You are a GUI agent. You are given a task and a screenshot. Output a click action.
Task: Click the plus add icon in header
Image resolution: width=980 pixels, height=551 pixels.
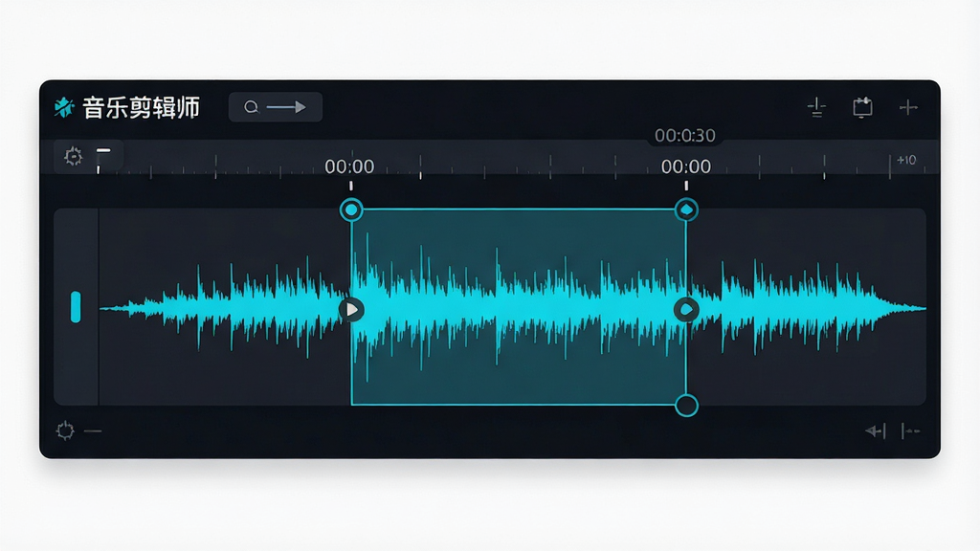coord(908,107)
